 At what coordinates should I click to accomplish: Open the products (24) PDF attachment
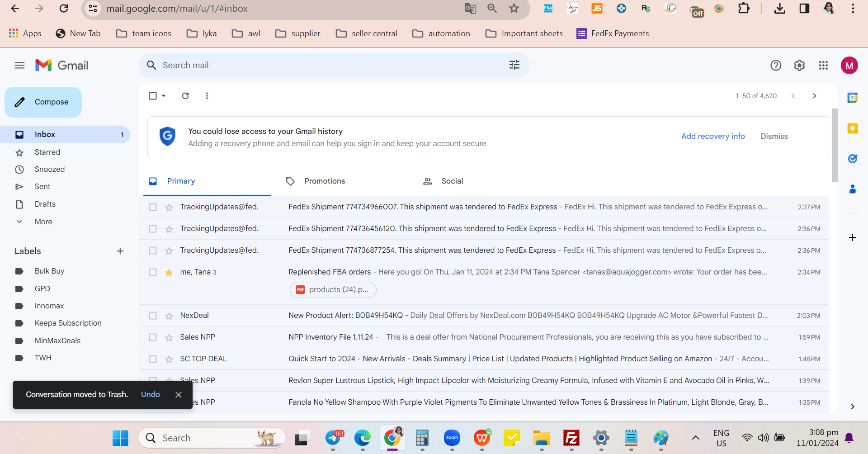tap(333, 290)
